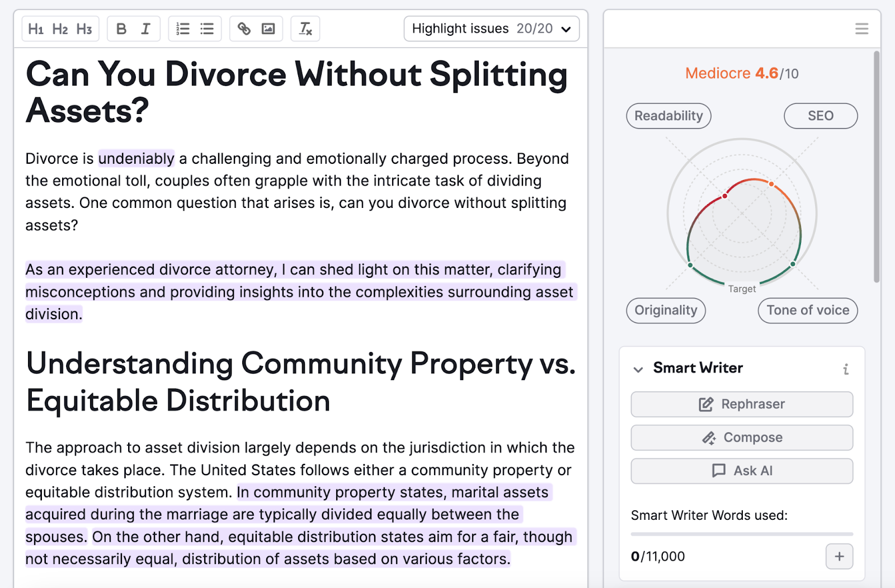The width and height of the screenshot is (895, 588).
Task: Click the "Mediocre 4.6/10" score
Action: [x=742, y=73]
